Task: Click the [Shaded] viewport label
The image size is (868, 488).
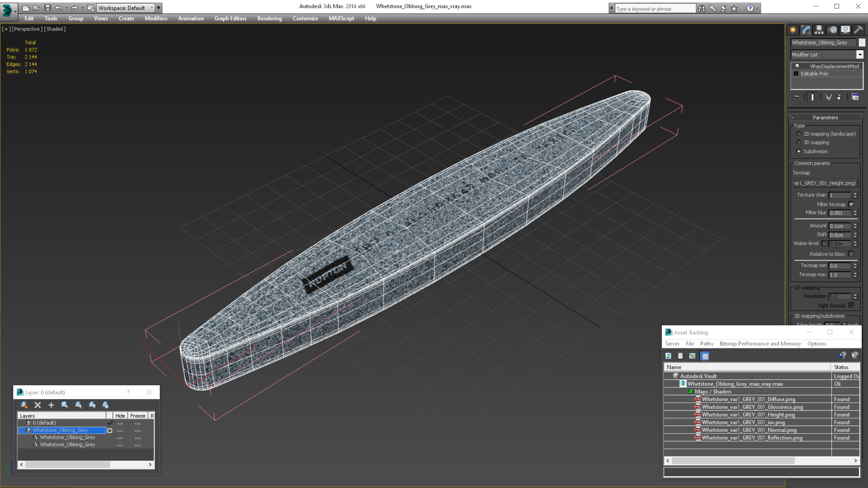Action: [55, 29]
